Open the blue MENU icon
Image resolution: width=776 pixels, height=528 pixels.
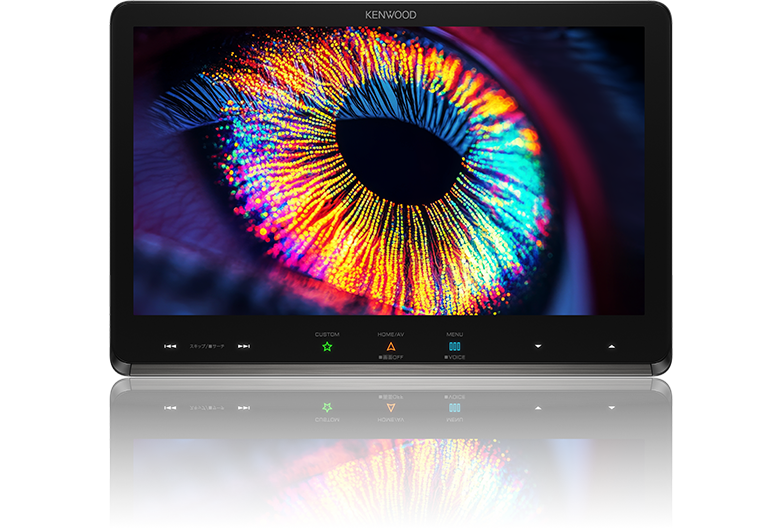454,346
